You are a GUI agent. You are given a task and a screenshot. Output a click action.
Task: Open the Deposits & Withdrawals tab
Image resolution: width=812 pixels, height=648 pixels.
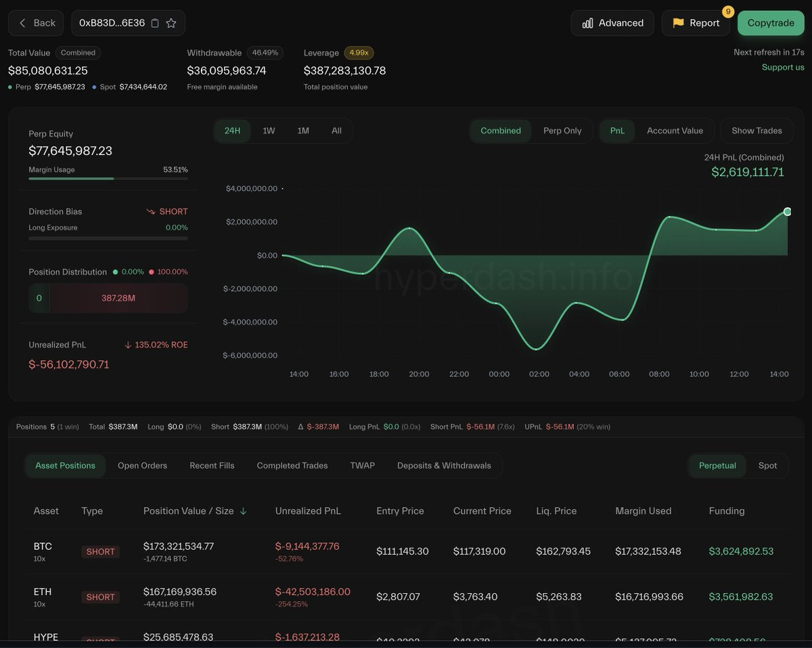click(x=444, y=465)
